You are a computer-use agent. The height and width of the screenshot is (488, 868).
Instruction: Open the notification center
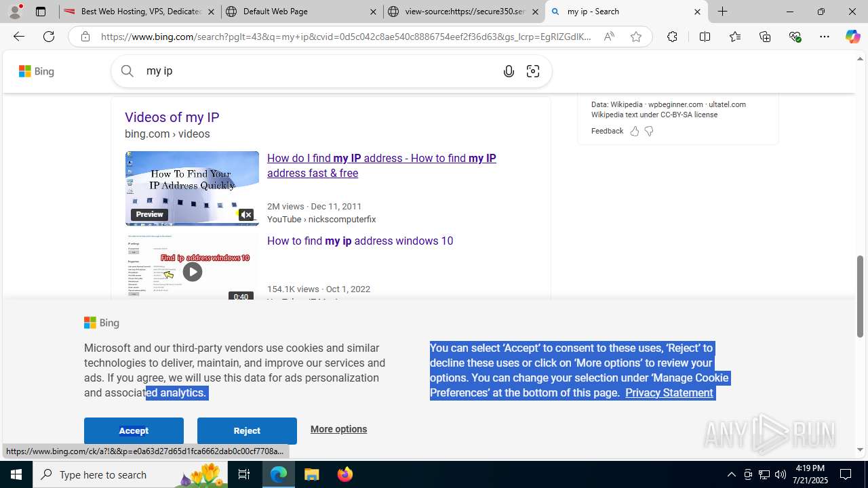[846, 474]
